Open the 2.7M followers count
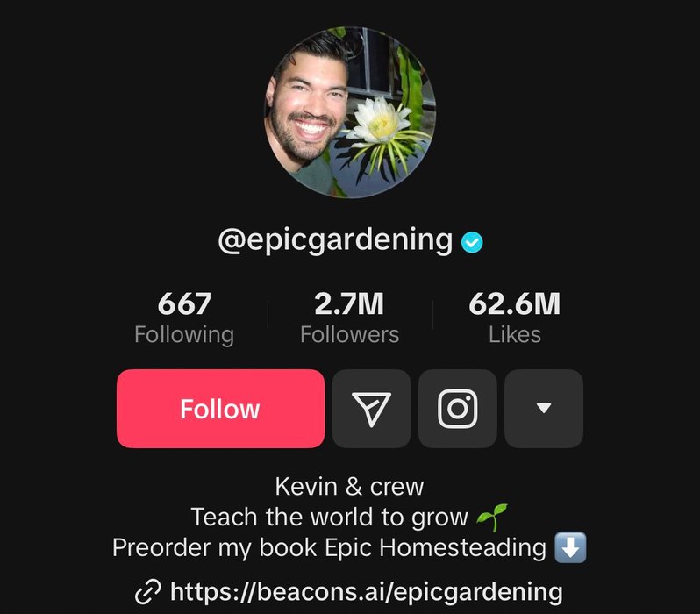 pyautogui.click(x=349, y=303)
